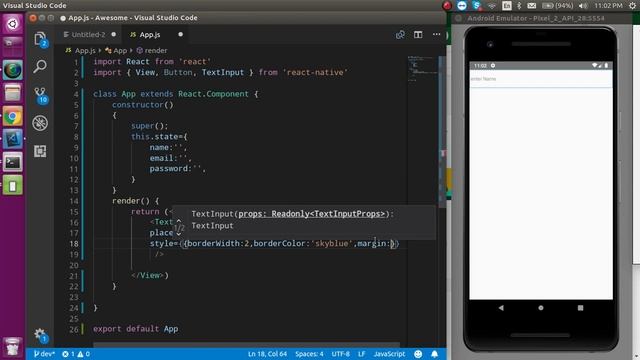This screenshot has height=360, width=640.
Task: Show previous signature in parameter hint
Action: click(x=179, y=221)
